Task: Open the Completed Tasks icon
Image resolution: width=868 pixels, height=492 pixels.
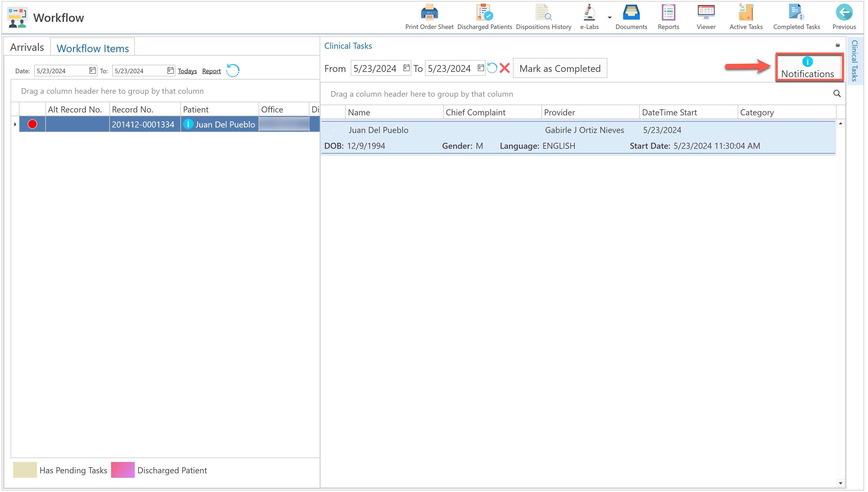Action: pos(796,13)
